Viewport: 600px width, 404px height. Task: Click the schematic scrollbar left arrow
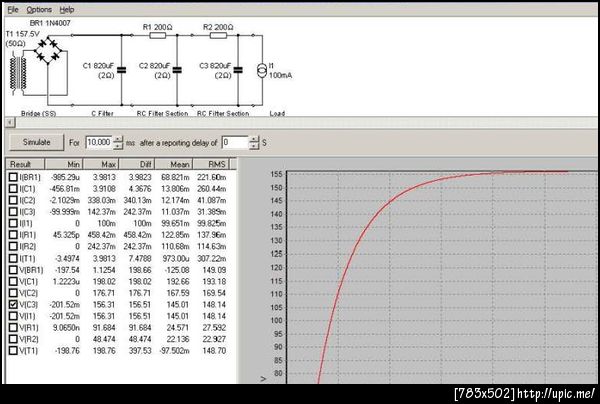[x=10, y=122]
